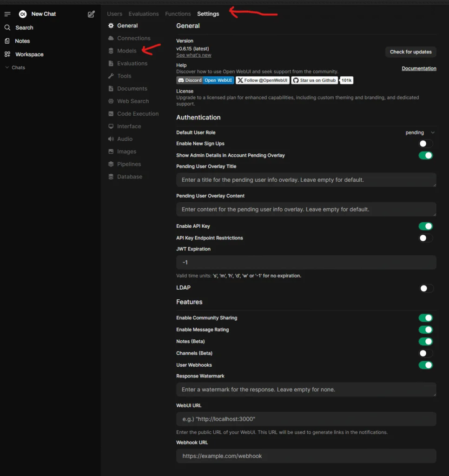Enable New Sign Ups toggle

coord(426,144)
